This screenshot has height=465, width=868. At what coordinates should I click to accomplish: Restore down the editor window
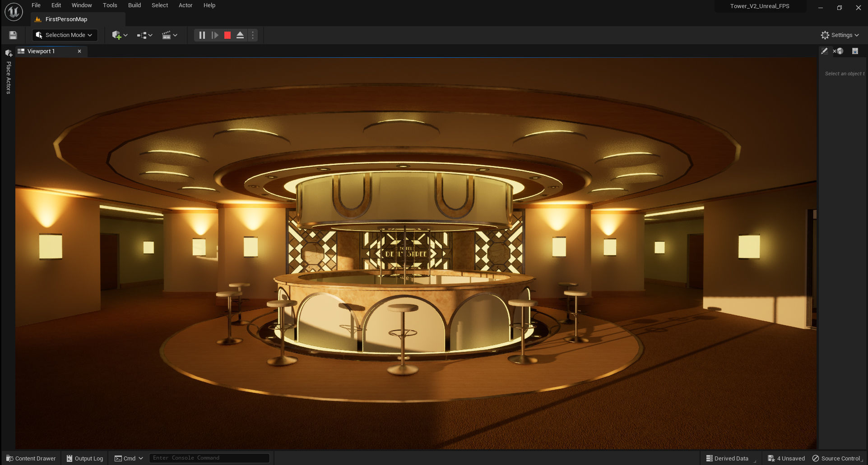(840, 8)
